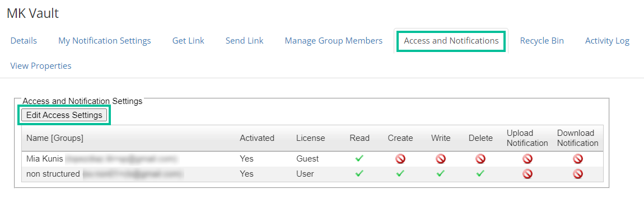The image size is (644, 213).
Task: Click Mia Kunis Delete denied icon
Action: click(x=480, y=159)
